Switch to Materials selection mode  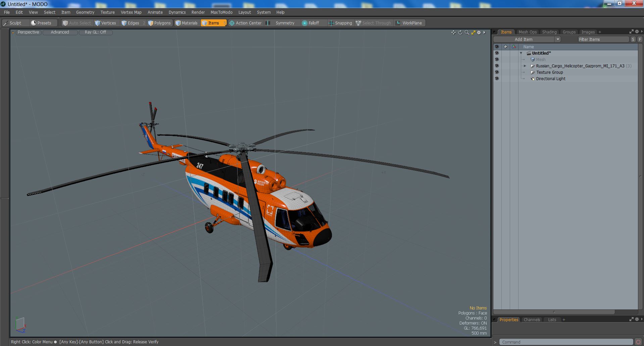point(187,23)
